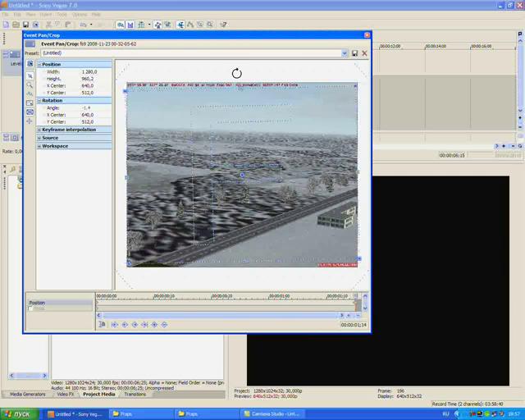
Task: Select the Normal Edit tool in main toolbar
Action: 180,25
